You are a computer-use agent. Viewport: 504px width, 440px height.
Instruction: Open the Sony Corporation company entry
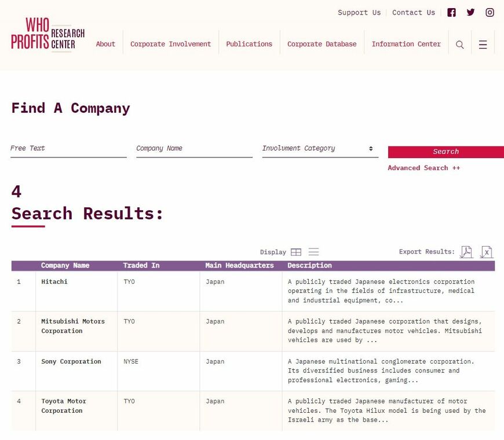71,361
